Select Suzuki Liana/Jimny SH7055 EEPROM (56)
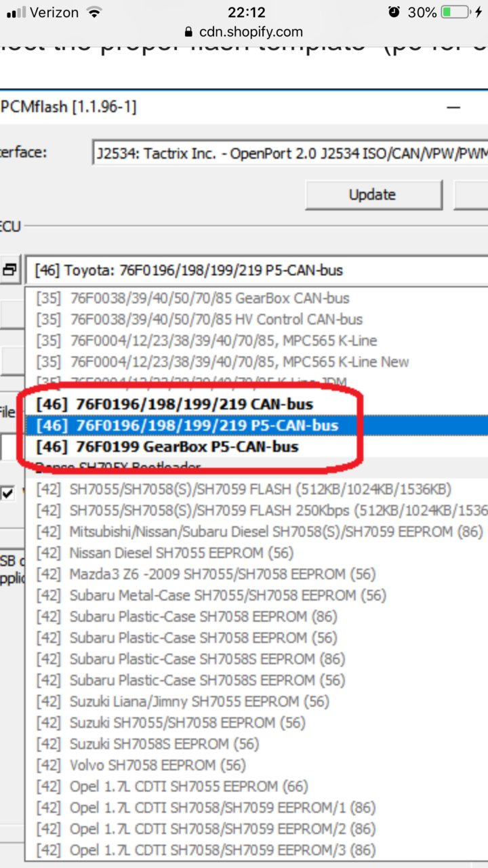488x868 pixels. (x=256, y=701)
